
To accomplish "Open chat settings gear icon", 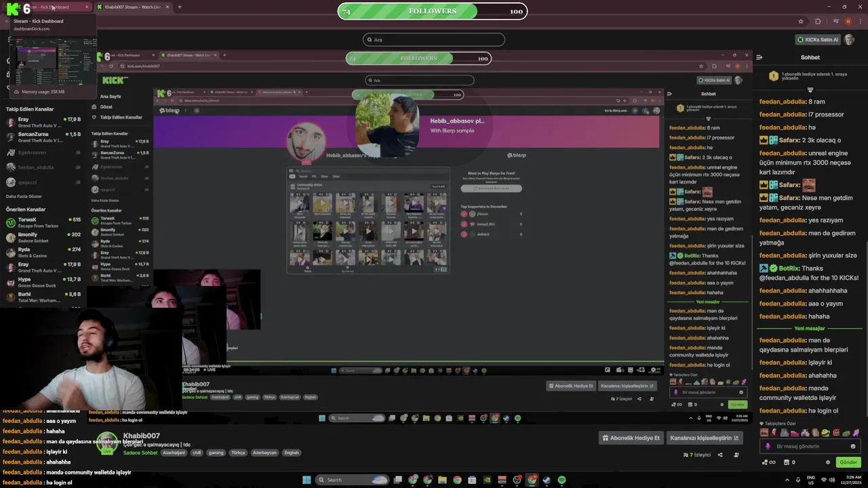I will click(827, 462).
